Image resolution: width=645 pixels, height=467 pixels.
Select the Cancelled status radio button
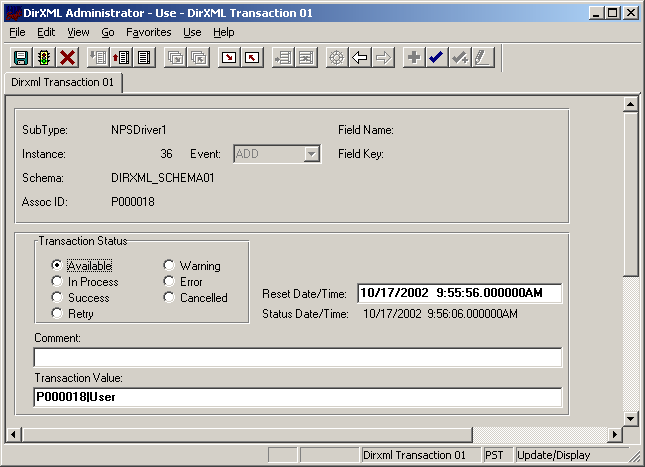tap(169, 297)
